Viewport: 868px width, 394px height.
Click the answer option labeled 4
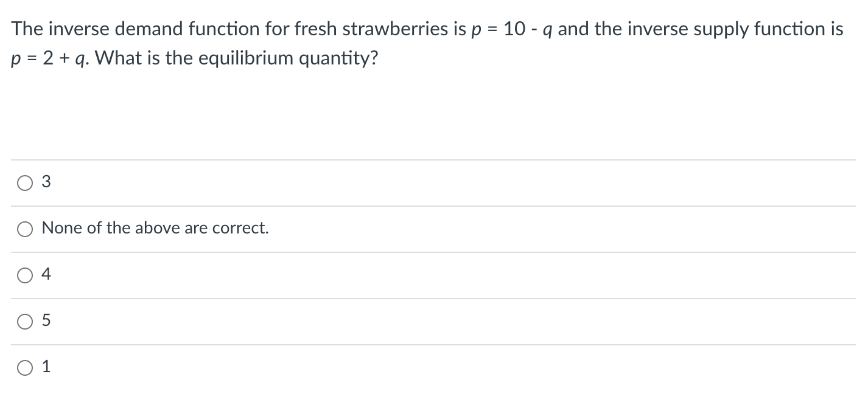tap(45, 275)
